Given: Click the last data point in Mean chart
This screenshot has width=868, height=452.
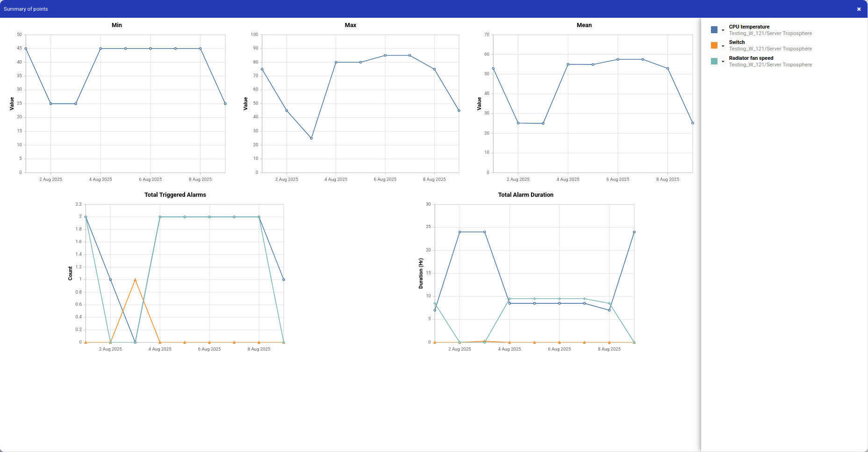Looking at the screenshot, I should point(693,123).
